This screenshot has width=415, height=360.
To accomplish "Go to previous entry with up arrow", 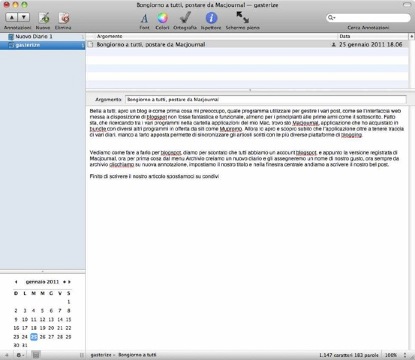I will (12, 17).
